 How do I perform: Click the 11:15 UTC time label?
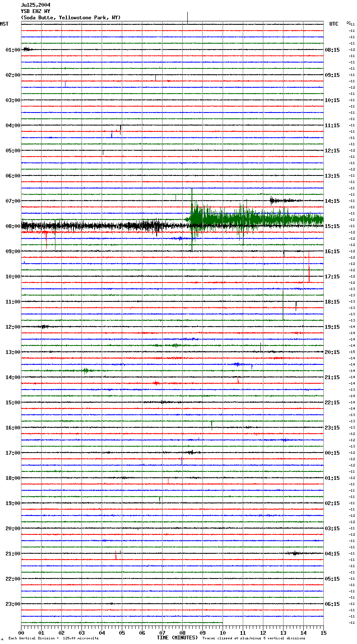(x=332, y=126)
